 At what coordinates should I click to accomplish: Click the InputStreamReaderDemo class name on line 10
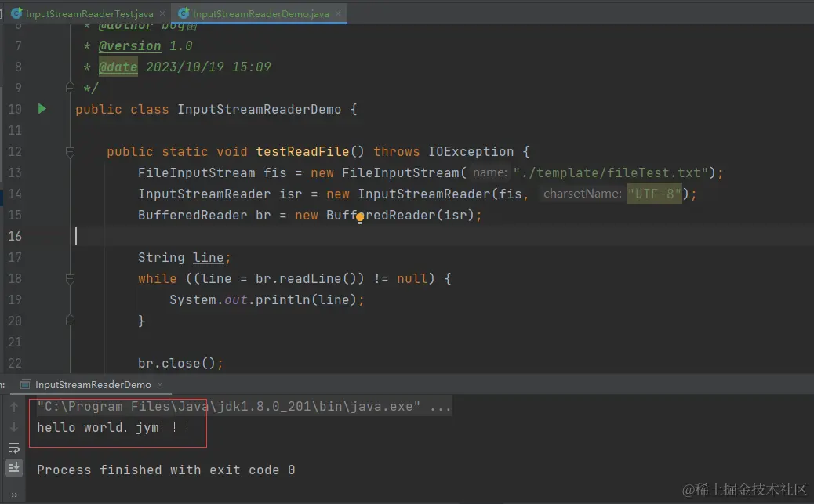click(259, 110)
